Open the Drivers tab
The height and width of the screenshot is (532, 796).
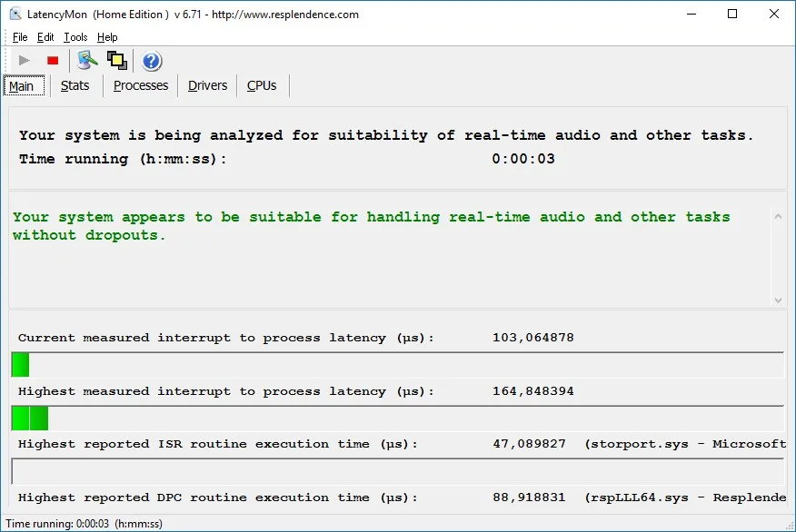(207, 85)
